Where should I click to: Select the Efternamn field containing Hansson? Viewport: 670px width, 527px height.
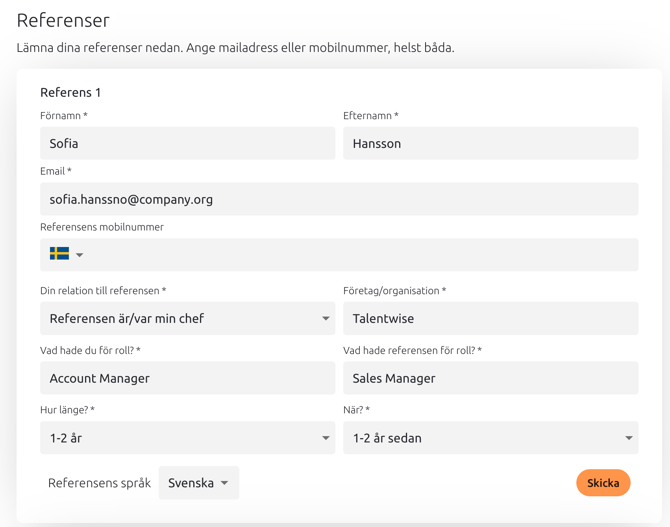pos(491,143)
